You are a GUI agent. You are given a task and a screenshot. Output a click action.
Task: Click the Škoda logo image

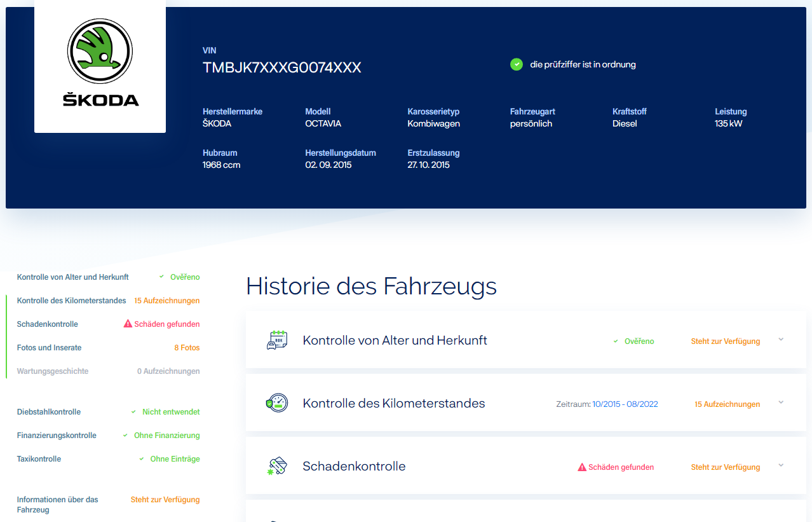coord(100,62)
